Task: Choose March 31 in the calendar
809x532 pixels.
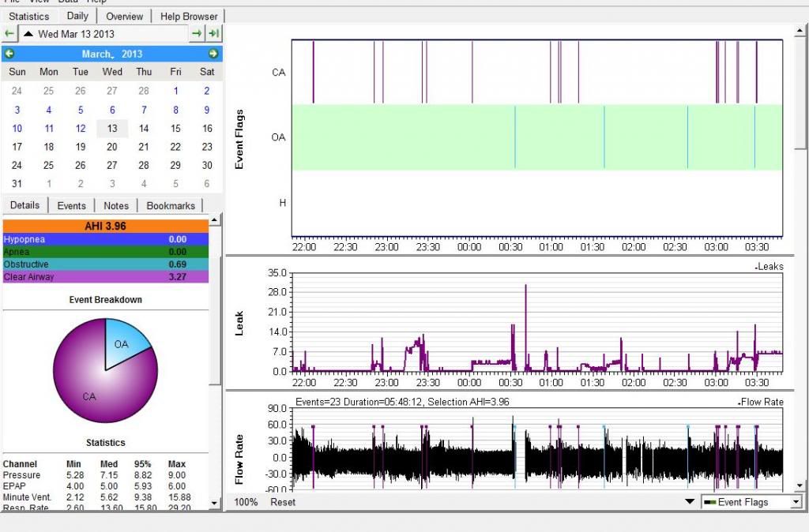Action: 17,184
